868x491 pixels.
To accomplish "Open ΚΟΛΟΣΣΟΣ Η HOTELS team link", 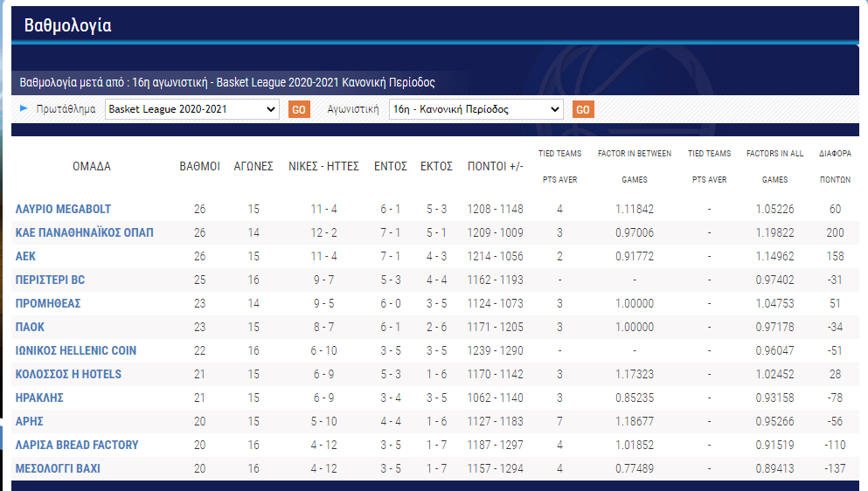I will (68, 374).
